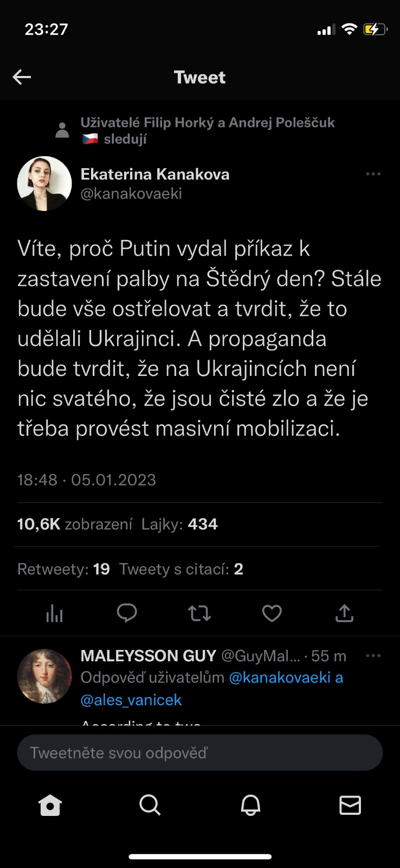The height and width of the screenshot is (868, 400).
Task: Open the @kanakovaeki mention link in reply
Action: click(280, 678)
